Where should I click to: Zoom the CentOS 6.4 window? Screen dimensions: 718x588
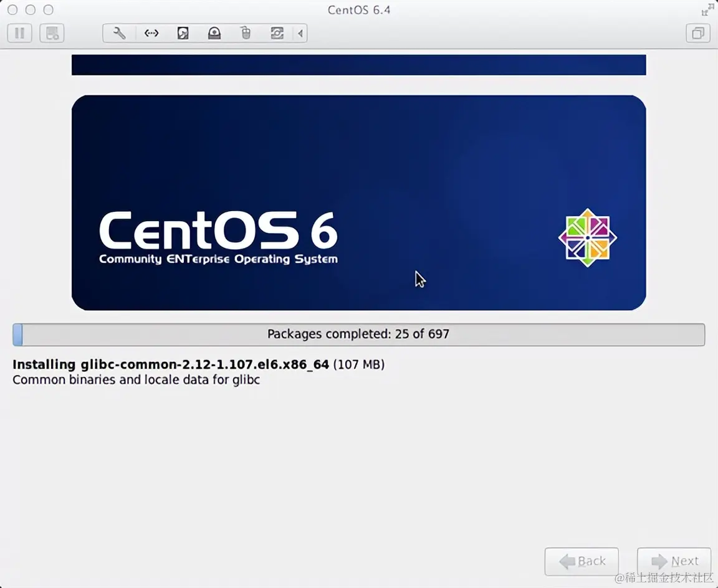(x=48, y=9)
